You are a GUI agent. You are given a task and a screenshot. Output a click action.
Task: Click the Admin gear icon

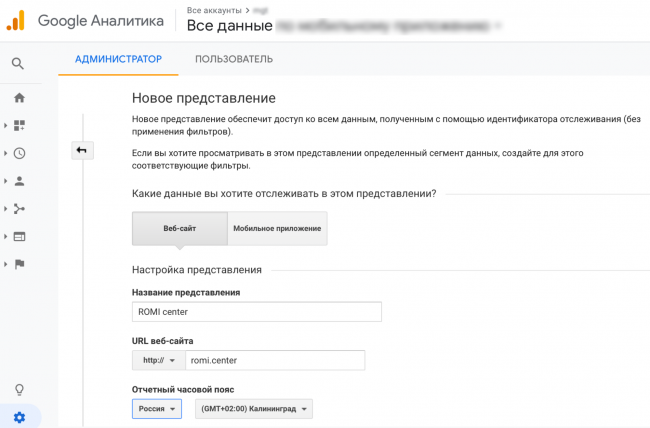point(19,416)
